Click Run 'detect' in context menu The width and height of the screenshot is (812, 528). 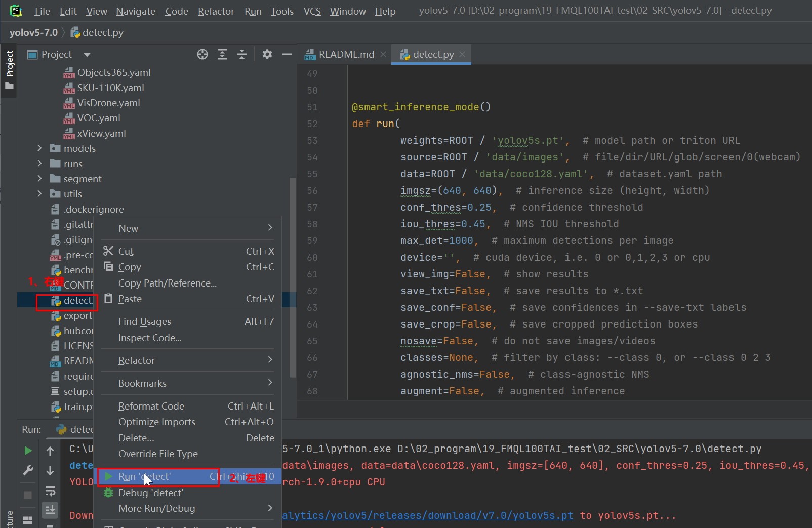click(187, 476)
